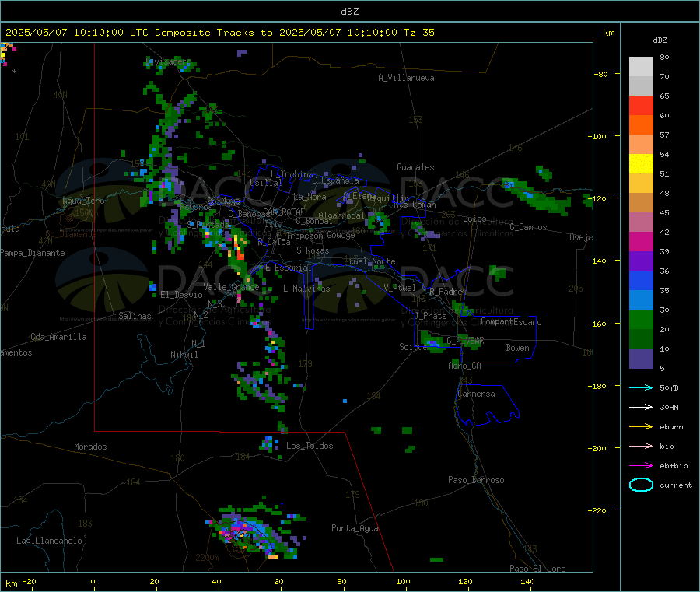Screen dimensions: 700x592
Task: Click the 65 dBZ red swatch
Action: 641,105
